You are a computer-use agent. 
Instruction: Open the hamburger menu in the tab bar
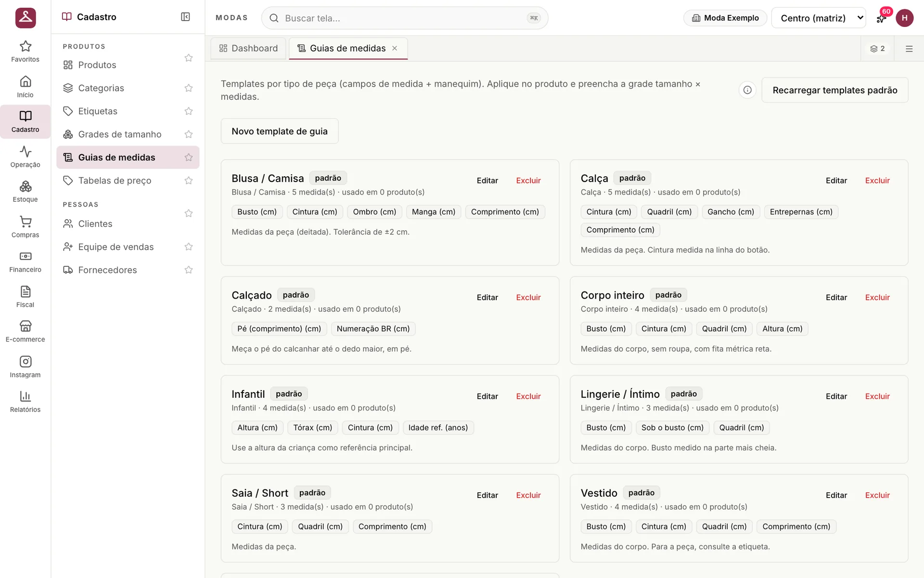pyautogui.click(x=909, y=49)
